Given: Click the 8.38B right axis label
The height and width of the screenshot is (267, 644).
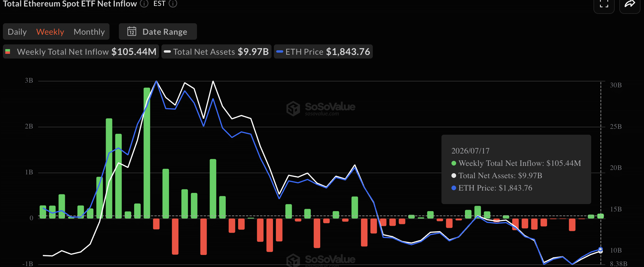Looking at the screenshot, I should tap(618, 264).
